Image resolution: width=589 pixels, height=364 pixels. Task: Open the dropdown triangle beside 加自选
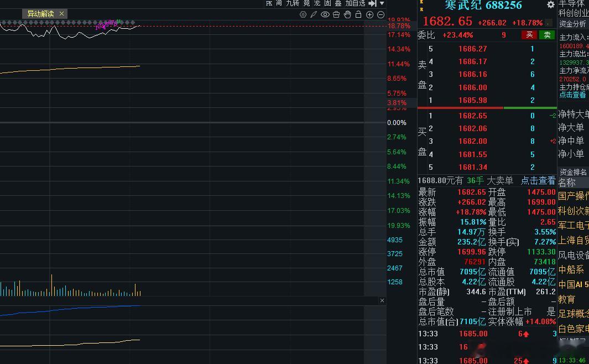click(x=382, y=3)
